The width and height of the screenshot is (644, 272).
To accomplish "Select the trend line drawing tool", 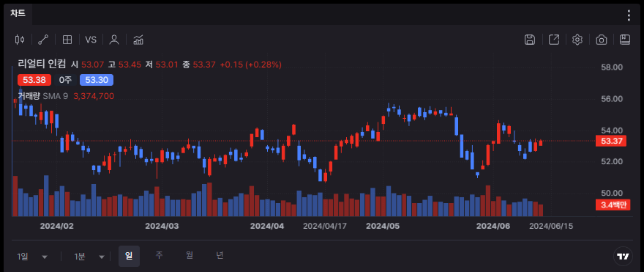I will (43, 40).
